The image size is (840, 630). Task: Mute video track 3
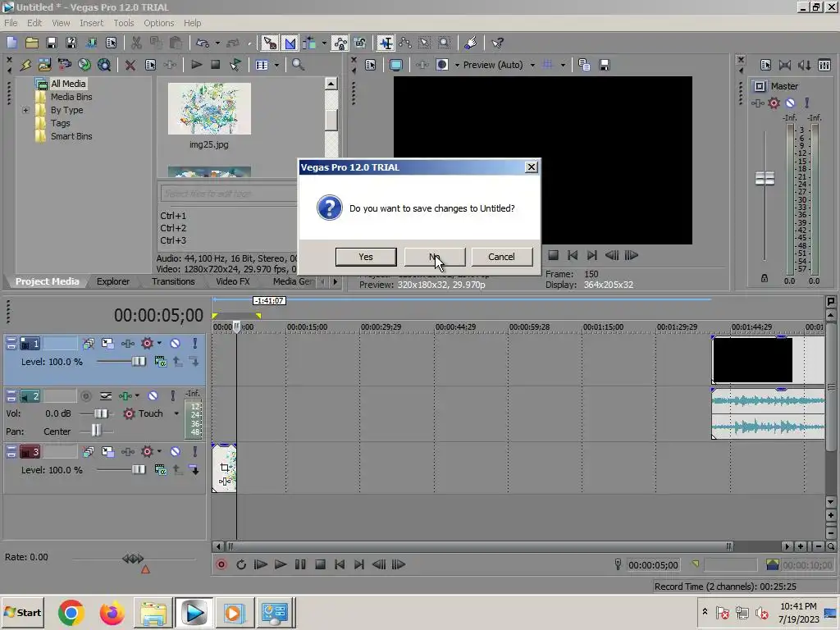coord(176,451)
